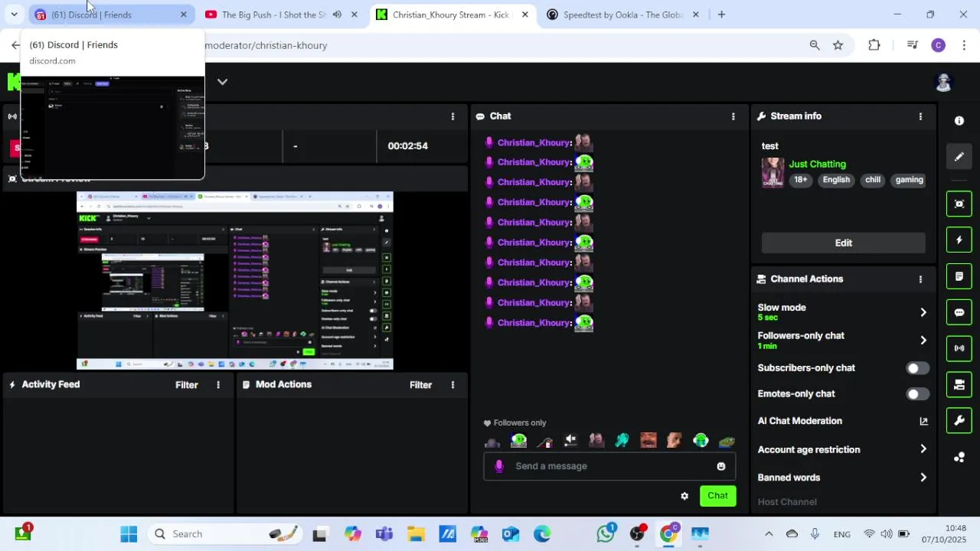Image resolution: width=980 pixels, height=551 pixels.
Task: Open Chrome tab search dropdown arrow
Action: click(15, 15)
